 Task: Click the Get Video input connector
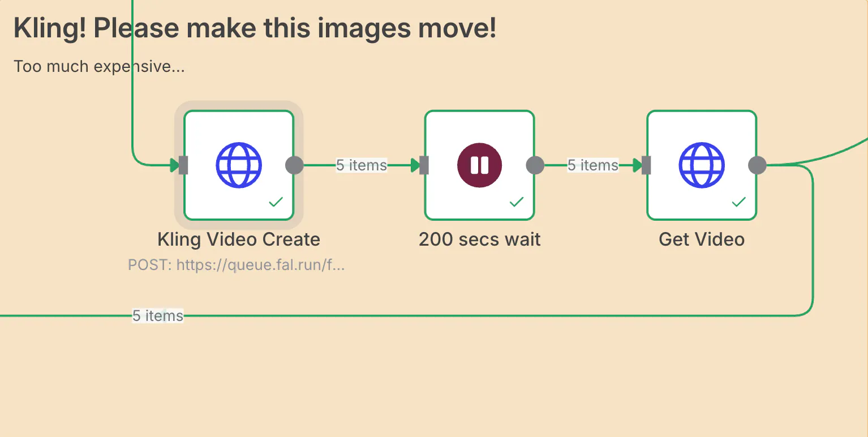646,165
